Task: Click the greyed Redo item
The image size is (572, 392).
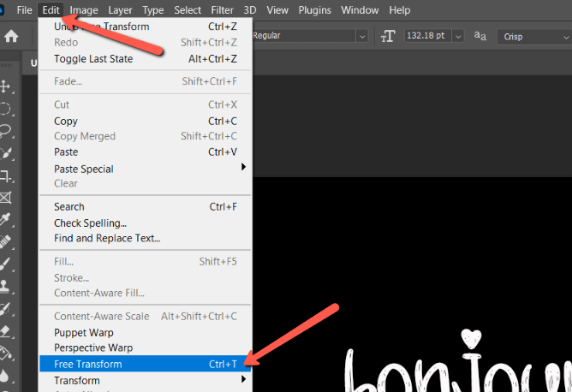Action: 146,42
